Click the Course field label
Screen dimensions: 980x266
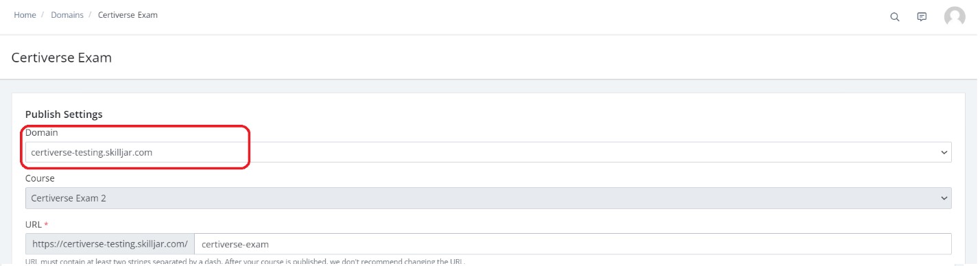tap(40, 178)
